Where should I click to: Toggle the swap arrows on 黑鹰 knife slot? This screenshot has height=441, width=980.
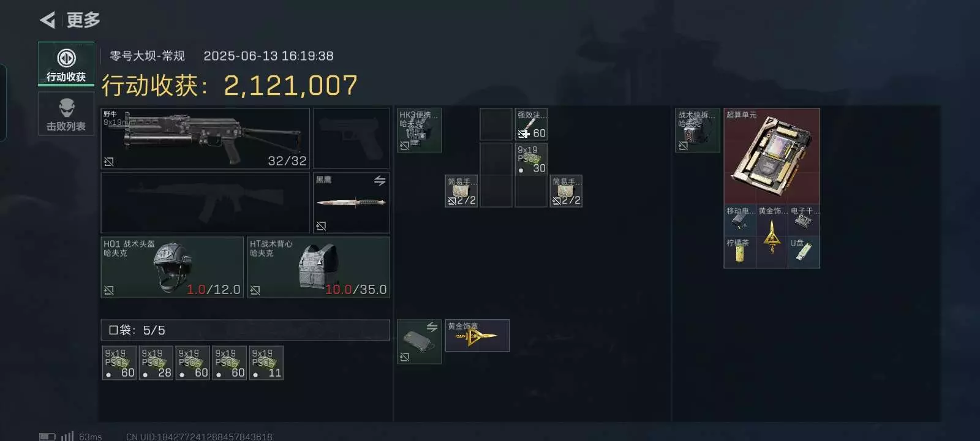tap(380, 181)
